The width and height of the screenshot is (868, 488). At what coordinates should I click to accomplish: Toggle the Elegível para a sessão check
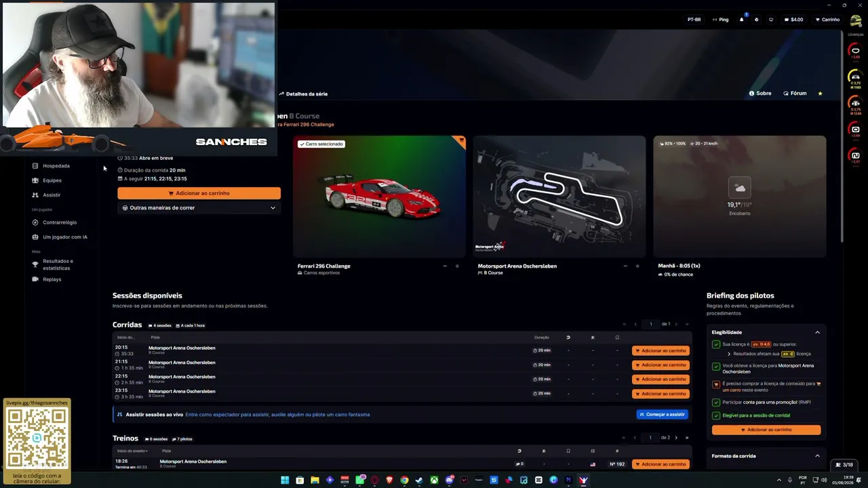(716, 415)
